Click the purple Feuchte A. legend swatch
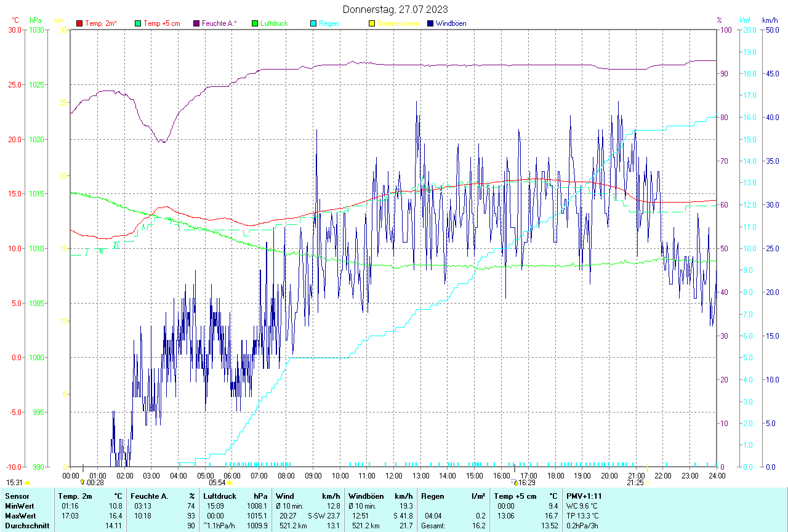The image size is (788, 532). 196,23
